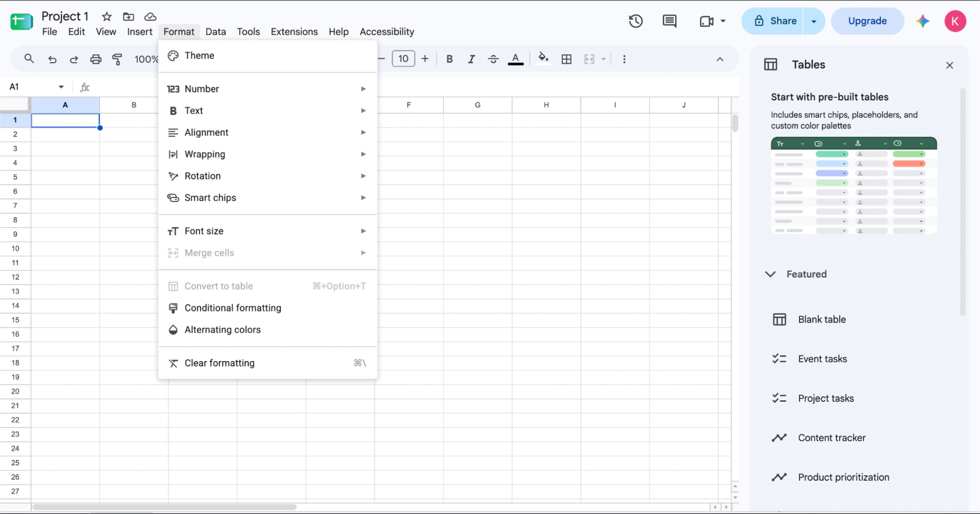Expand the Number submenu
This screenshot has width=980, height=514.
pyautogui.click(x=267, y=89)
